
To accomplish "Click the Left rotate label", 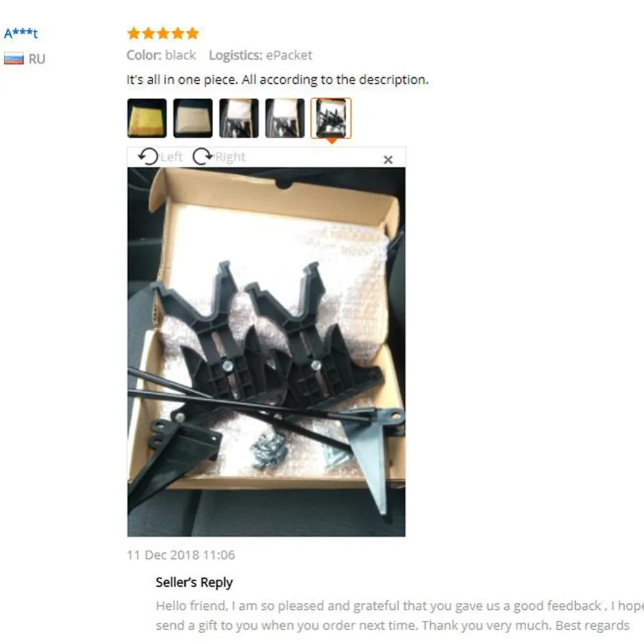I will tap(172, 157).
